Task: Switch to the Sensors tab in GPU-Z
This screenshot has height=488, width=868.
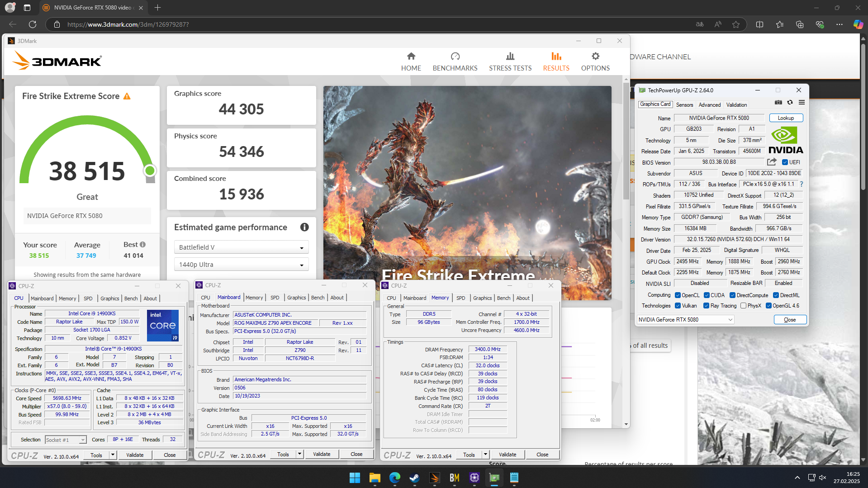Action: click(x=684, y=105)
